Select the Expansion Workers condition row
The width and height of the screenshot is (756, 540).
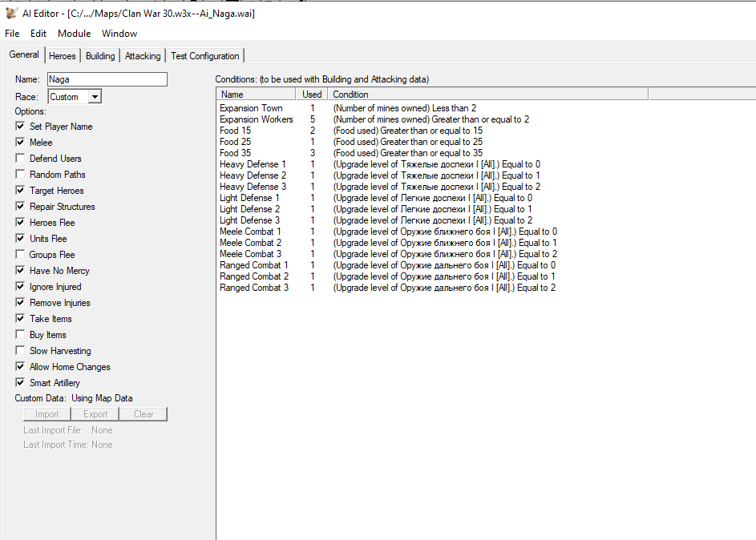[256, 119]
